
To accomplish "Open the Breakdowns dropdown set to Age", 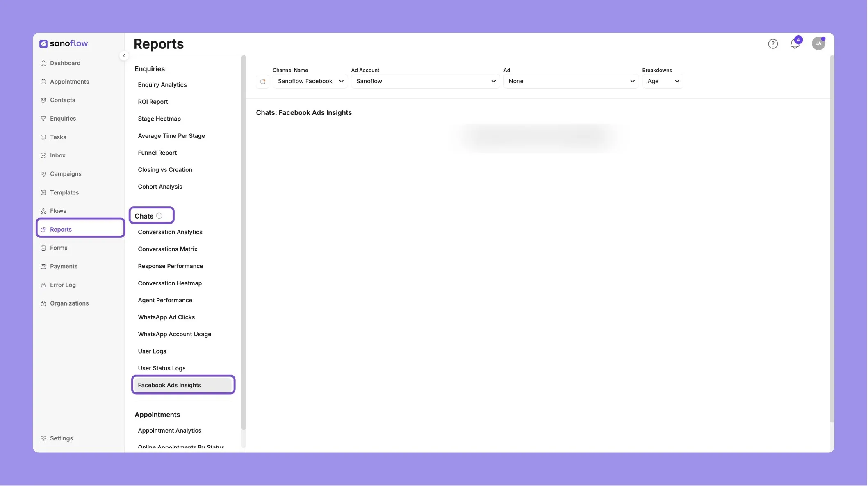I will (663, 81).
